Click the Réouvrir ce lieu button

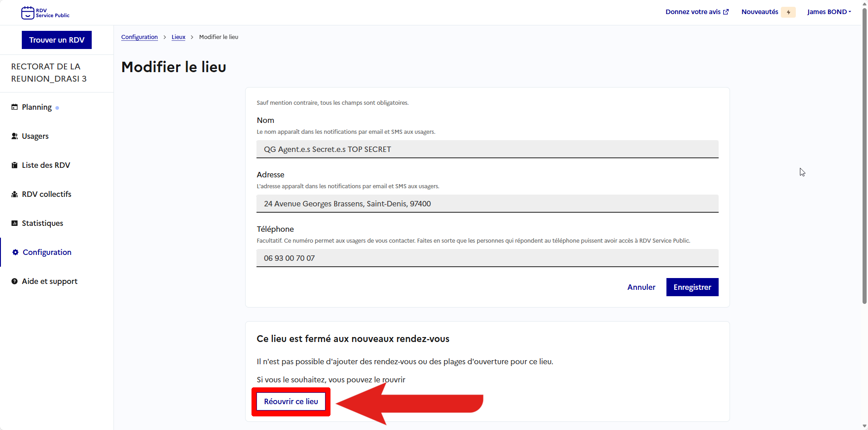click(x=291, y=401)
